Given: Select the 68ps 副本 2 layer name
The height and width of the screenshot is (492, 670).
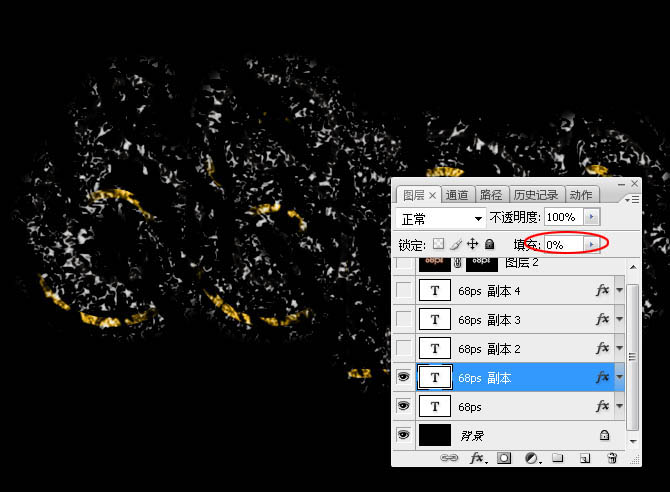Looking at the screenshot, I should pyautogui.click(x=489, y=349).
